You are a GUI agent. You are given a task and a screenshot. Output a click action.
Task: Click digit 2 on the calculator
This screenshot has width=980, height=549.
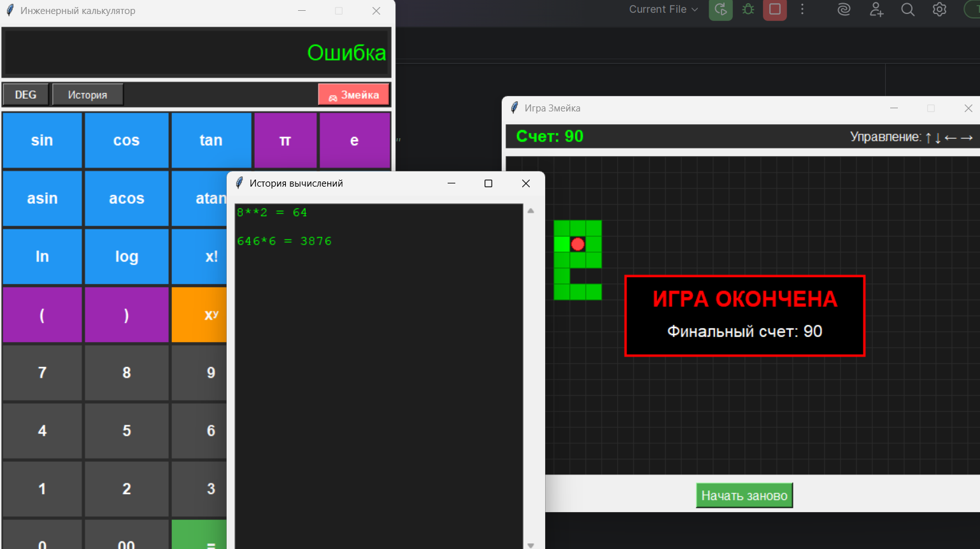[126, 488]
